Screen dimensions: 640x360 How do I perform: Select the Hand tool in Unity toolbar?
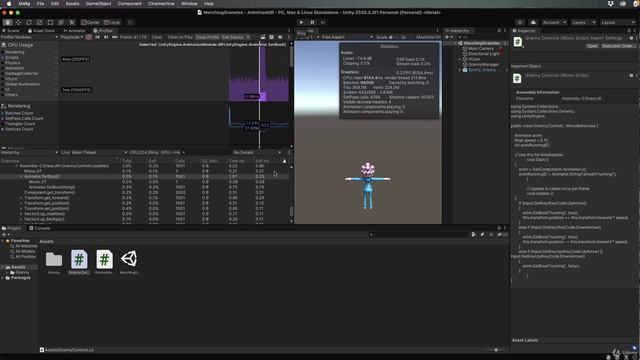coord(7,22)
